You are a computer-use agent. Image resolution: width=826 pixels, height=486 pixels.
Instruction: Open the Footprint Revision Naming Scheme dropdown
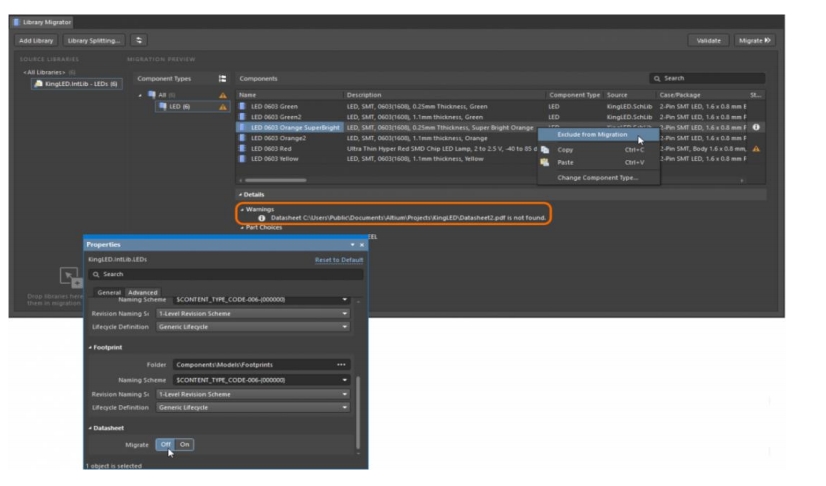(x=253, y=394)
